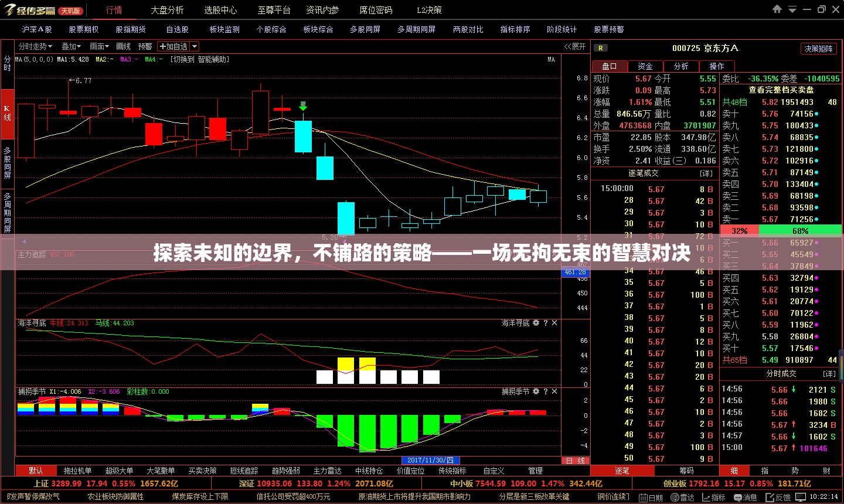Open the 分时走势 dropdown
The height and width of the screenshot is (504, 844).
(35, 46)
